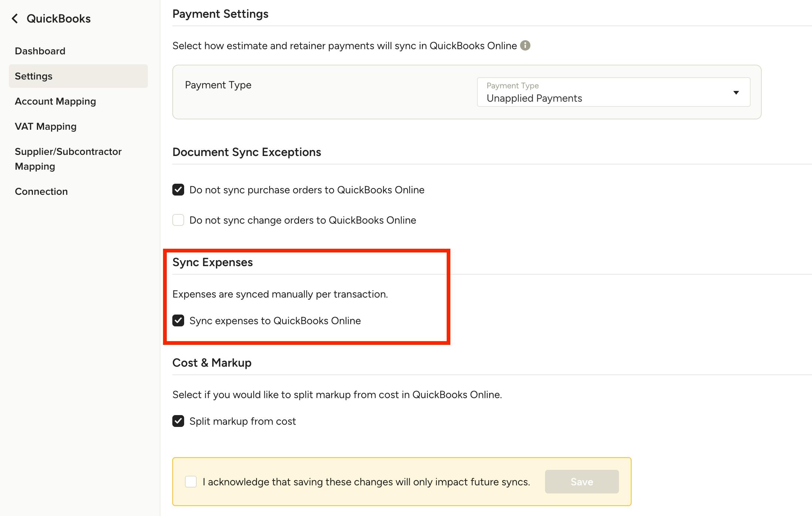Click the 'Payment Type' row label
This screenshot has width=812, height=516.
click(x=218, y=85)
